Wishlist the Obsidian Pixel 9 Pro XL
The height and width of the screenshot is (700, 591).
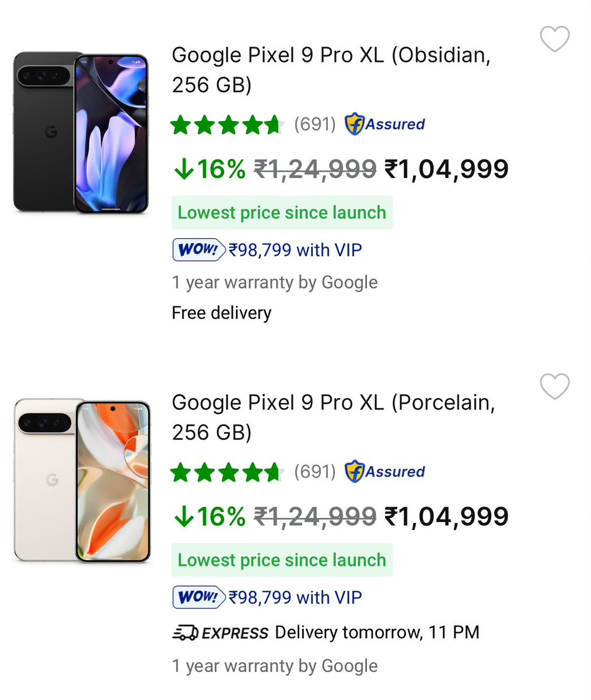(x=554, y=39)
